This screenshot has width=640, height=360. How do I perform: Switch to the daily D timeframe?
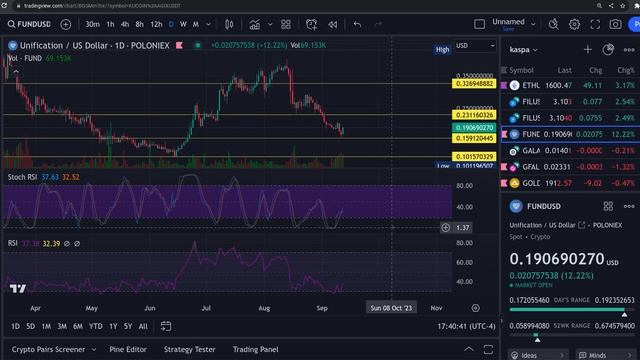pyautogui.click(x=171, y=24)
